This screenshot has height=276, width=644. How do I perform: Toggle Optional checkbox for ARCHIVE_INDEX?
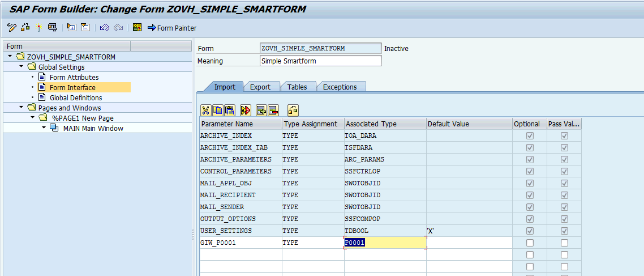(530, 135)
